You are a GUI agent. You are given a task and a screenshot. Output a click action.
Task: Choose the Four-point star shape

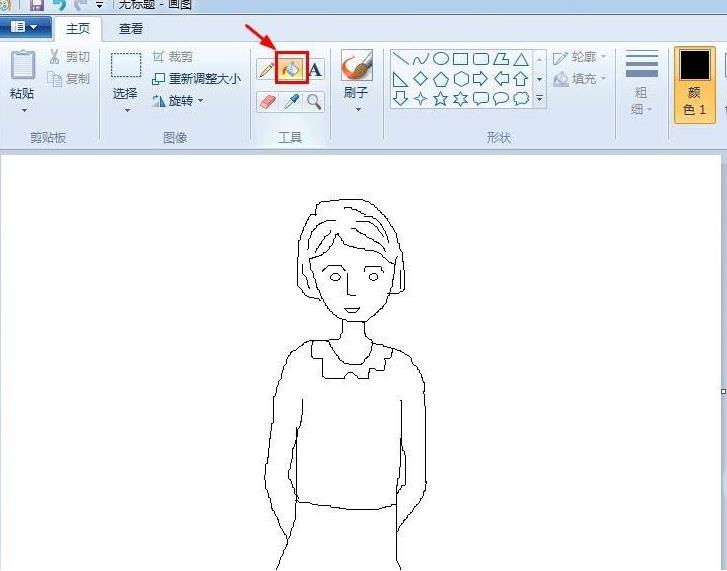click(x=420, y=98)
